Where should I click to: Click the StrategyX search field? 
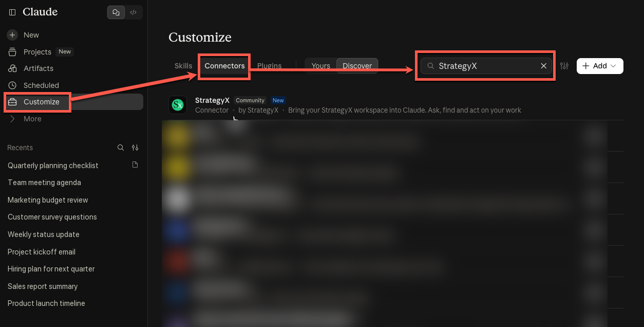[486, 66]
